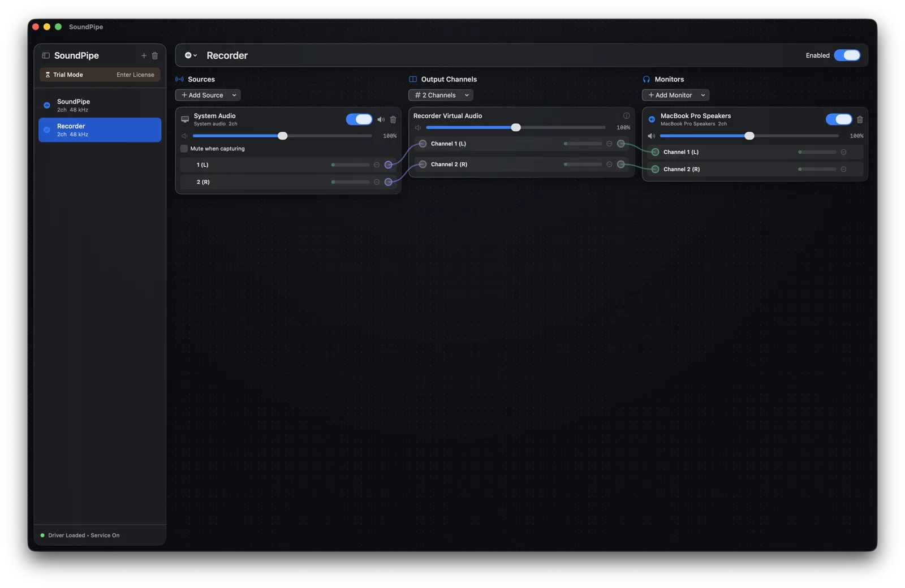The width and height of the screenshot is (905, 588).
Task: Open options for monitor Channel 2 (R)
Action: pyautogui.click(x=843, y=169)
